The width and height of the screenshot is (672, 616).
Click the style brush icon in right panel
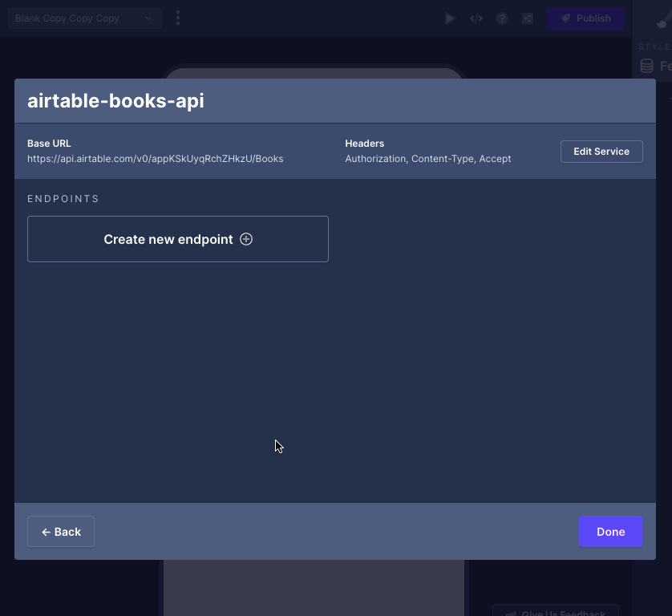pos(664,21)
